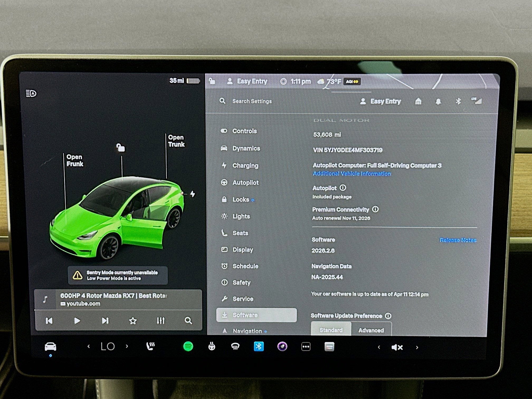532x399 pixels.
Task: Open Service settings menu
Action: pos(237,299)
